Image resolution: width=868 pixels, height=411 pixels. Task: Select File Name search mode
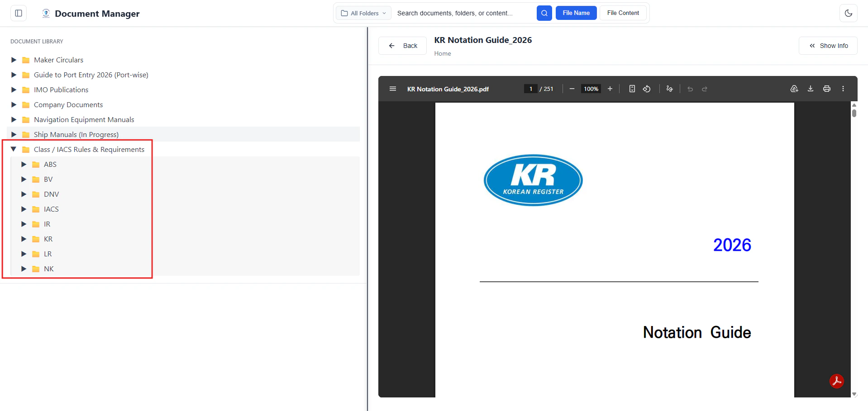tap(576, 13)
